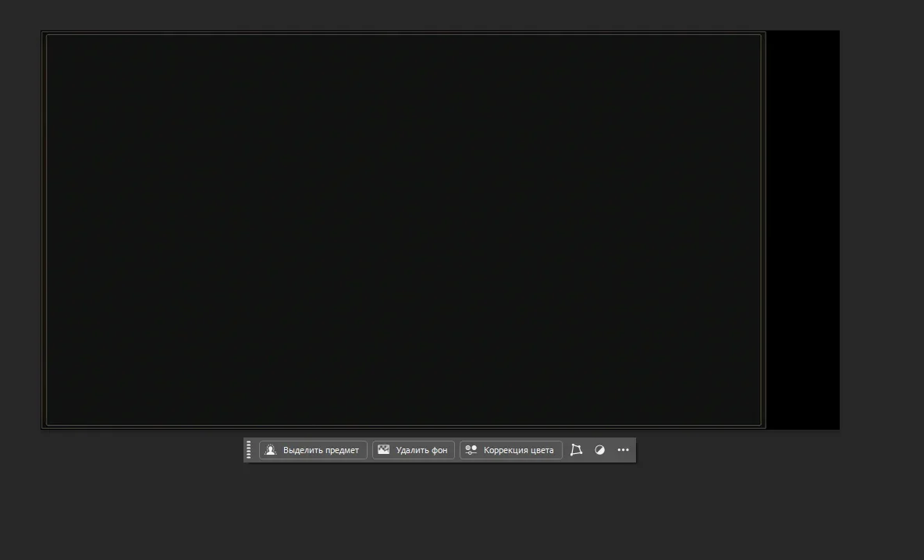This screenshot has width=924, height=560.
Task: Open the three-dots more options menu
Action: tap(624, 450)
